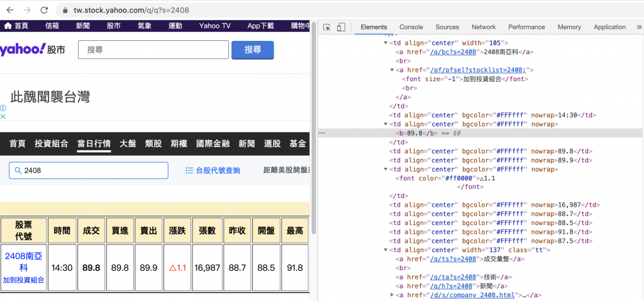Click the home icon next to 首頁
Image resolution: width=644 pixels, height=301 pixels.
[8, 26]
